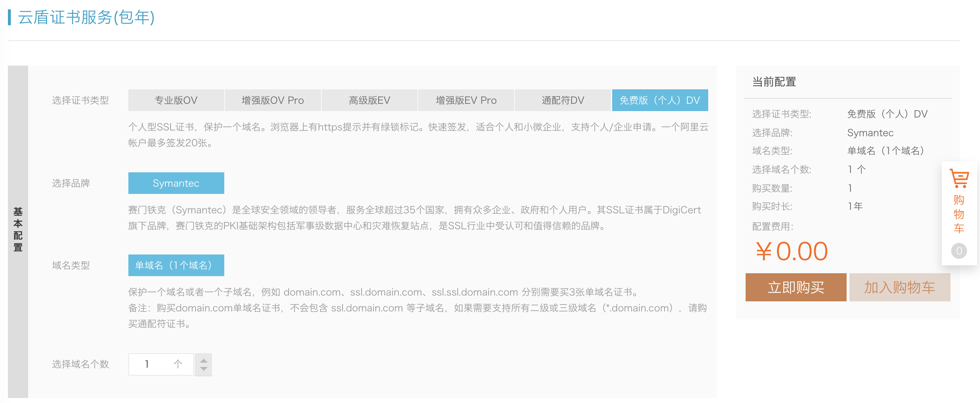This screenshot has width=980, height=403.
Task: Select the Symantec brand option
Action: click(176, 183)
